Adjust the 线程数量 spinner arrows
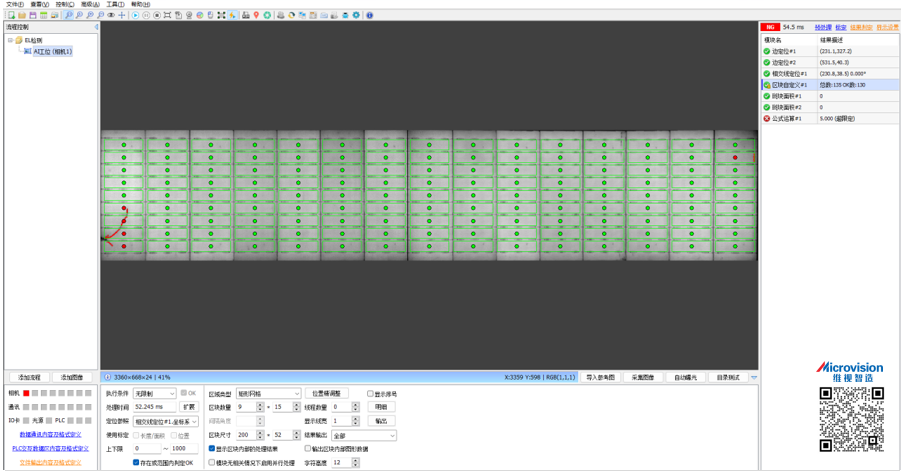906x475 pixels. click(x=355, y=407)
